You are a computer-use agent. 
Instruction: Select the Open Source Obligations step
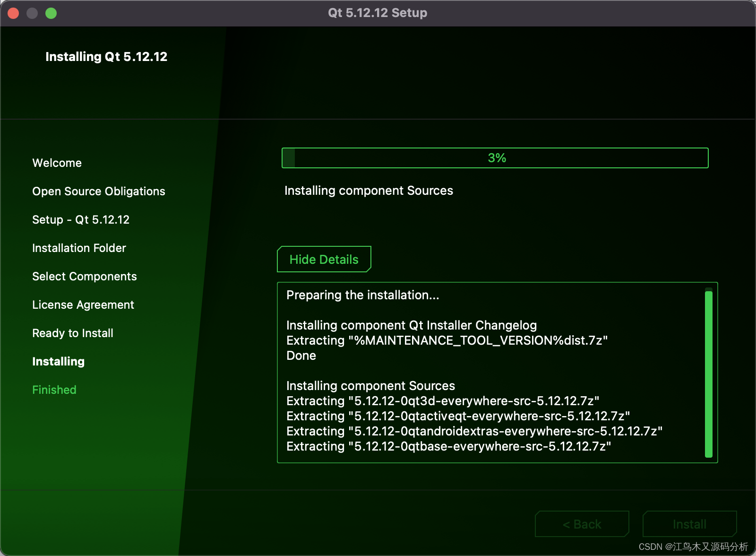click(x=98, y=191)
